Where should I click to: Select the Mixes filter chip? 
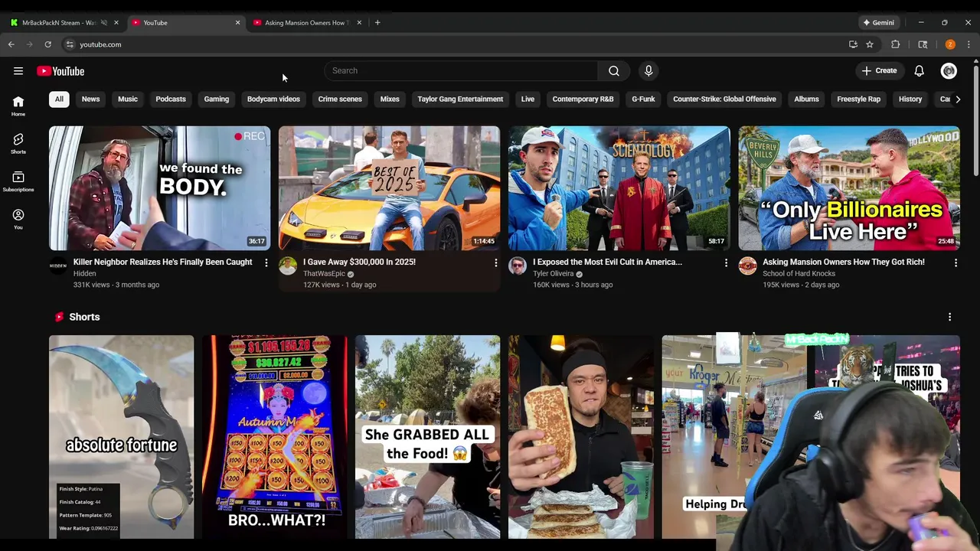[x=390, y=99]
